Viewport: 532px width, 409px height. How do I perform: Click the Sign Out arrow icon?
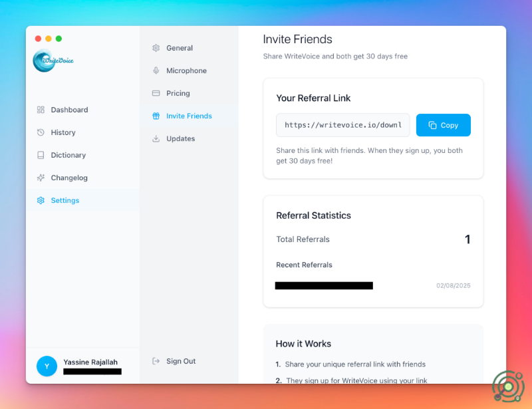click(x=156, y=361)
